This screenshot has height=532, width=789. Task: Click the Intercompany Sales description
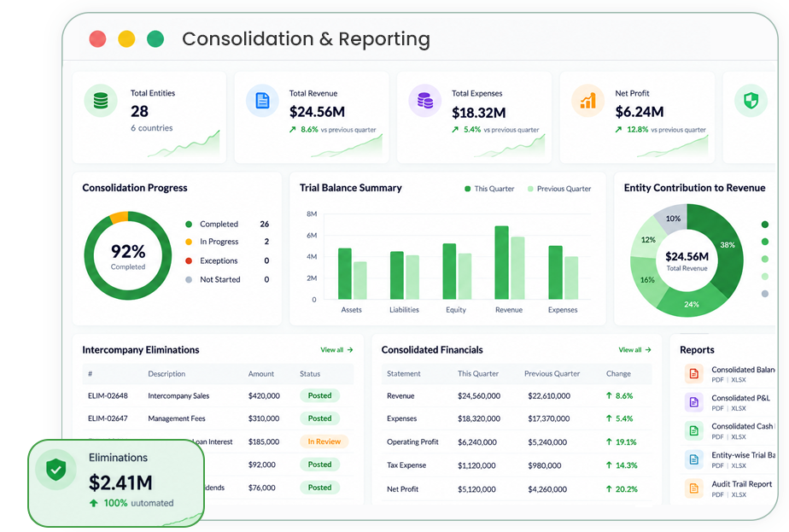coord(178,395)
